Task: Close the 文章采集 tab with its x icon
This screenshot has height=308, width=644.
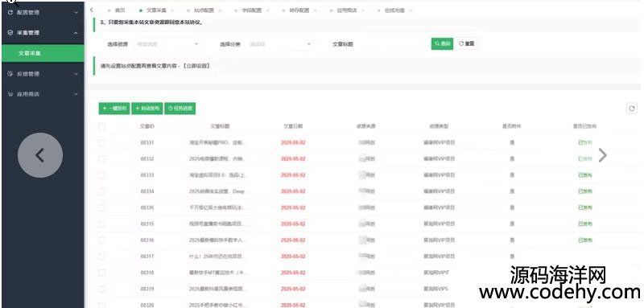Action: click(171, 10)
